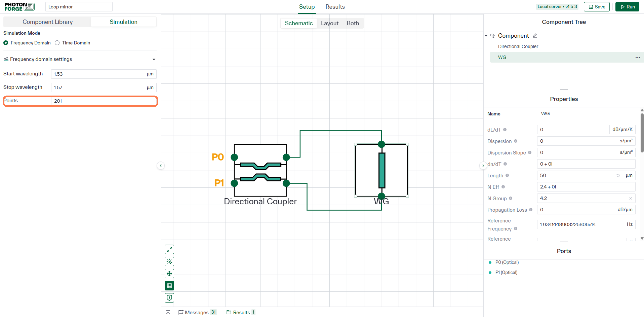This screenshot has height=317, width=644.
Task: Click the pencil icon to rename Component
Action: coord(535,36)
